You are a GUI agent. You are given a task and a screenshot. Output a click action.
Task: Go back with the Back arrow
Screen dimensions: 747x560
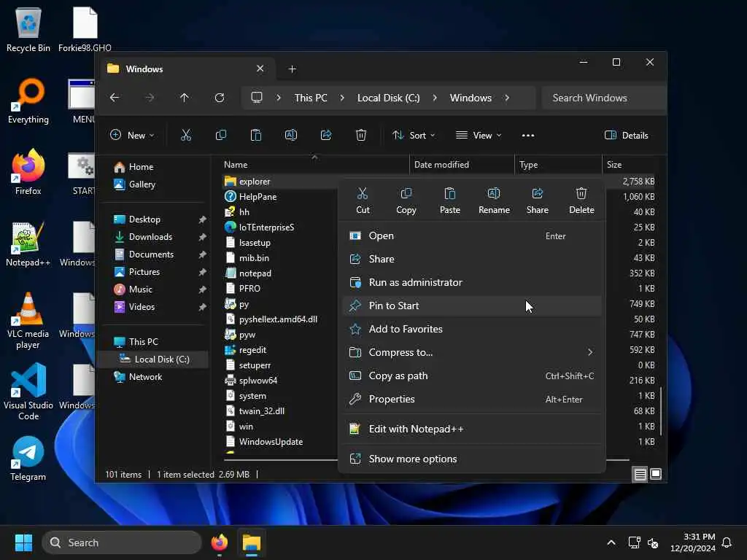coord(115,98)
